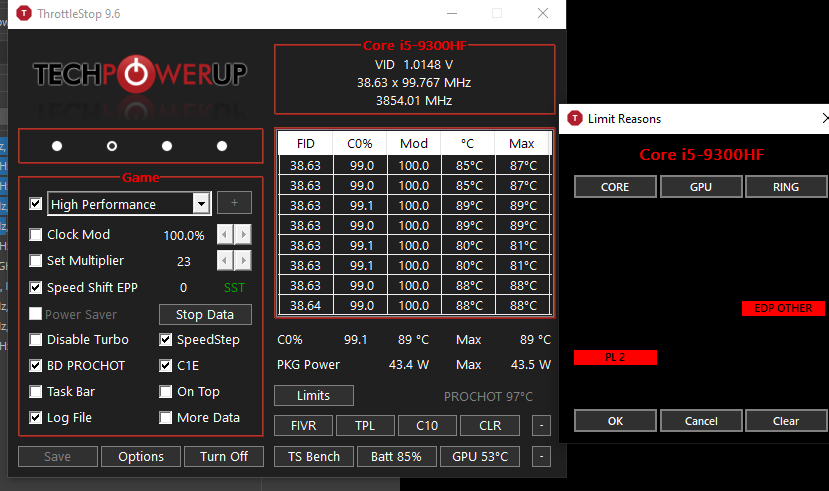
Task: Toggle the Power Saver checkbox
Action: pos(35,314)
